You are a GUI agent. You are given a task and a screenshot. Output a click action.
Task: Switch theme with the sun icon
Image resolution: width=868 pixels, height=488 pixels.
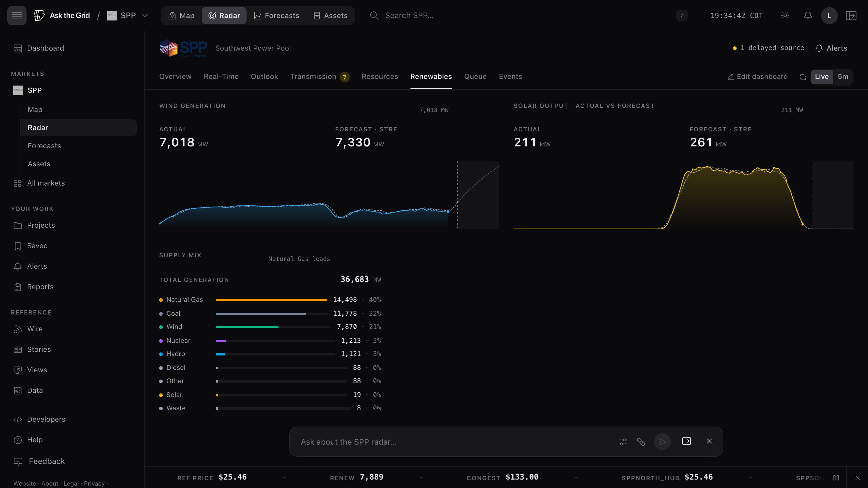point(785,15)
